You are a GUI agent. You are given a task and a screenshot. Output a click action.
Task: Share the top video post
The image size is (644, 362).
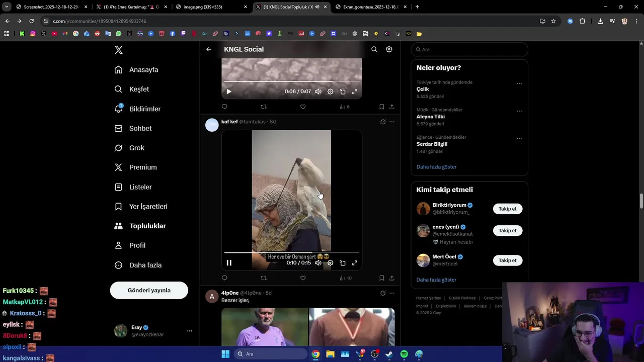point(392,107)
